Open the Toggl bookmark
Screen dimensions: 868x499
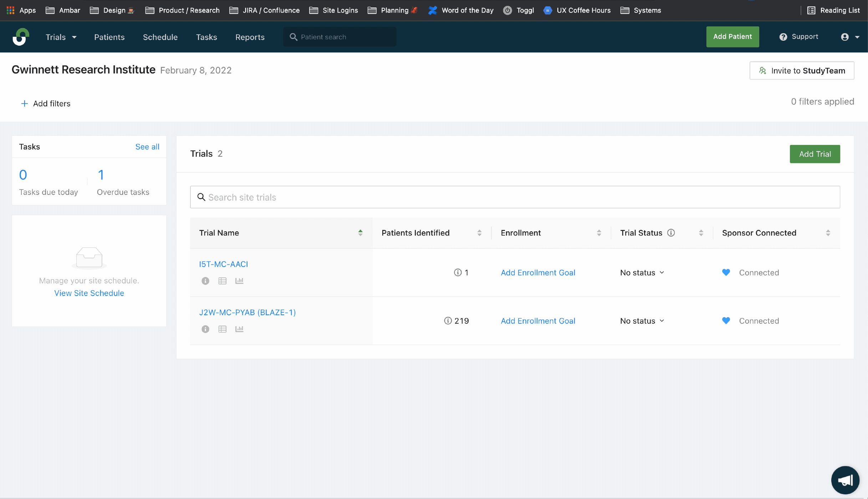519,10
